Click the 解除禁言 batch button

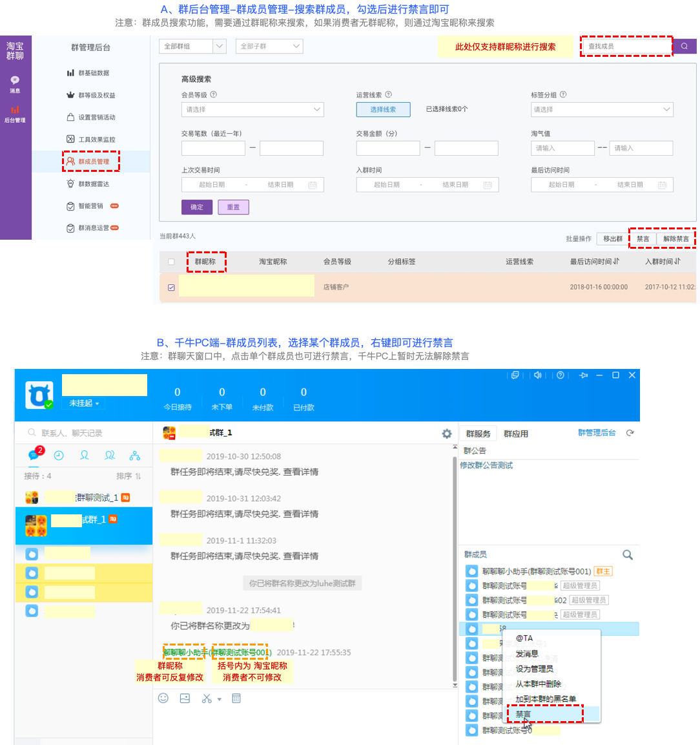click(x=675, y=238)
